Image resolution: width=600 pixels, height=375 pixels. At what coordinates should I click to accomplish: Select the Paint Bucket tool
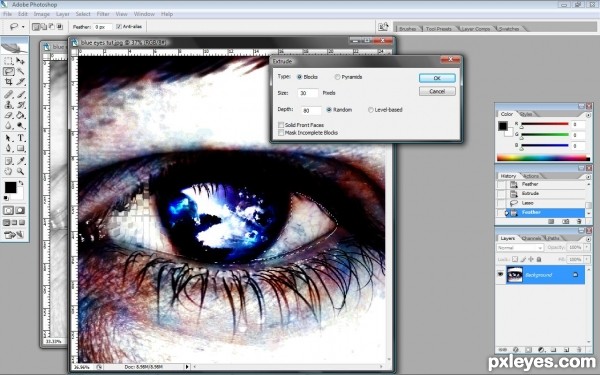click(20, 115)
